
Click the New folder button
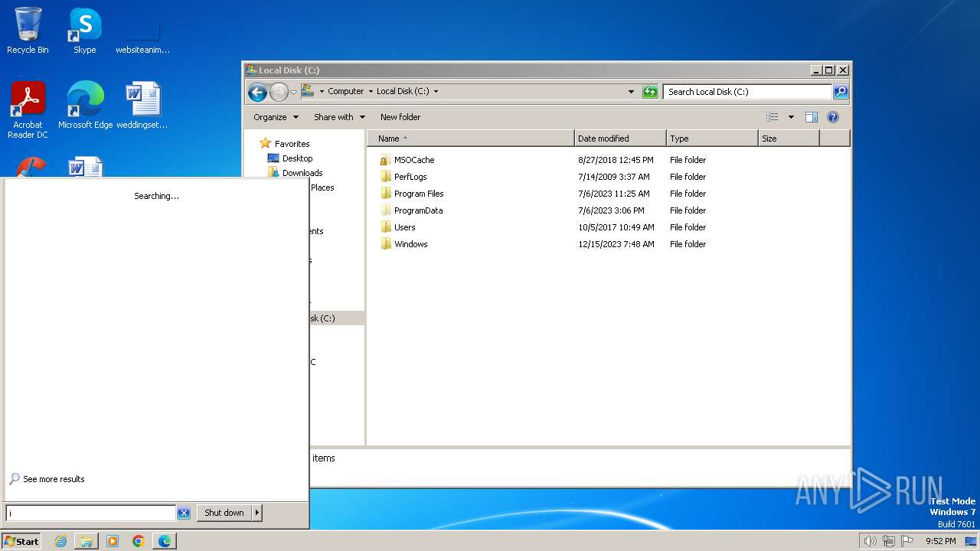400,117
